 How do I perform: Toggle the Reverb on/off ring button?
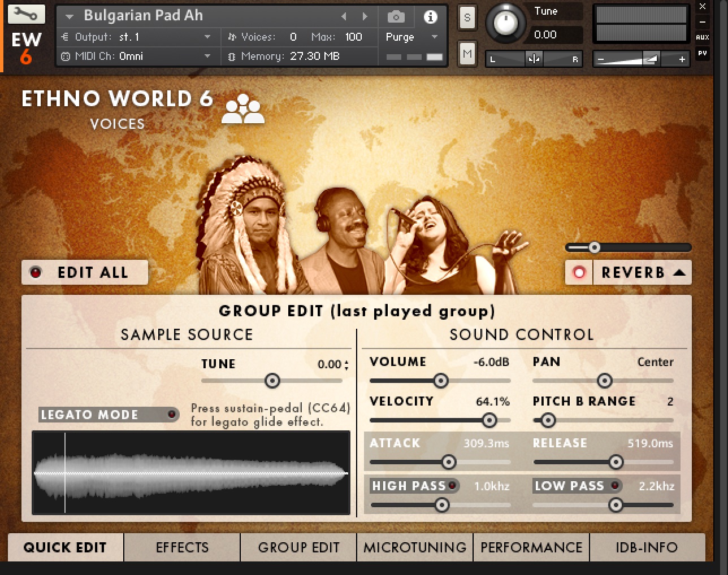[x=579, y=273]
